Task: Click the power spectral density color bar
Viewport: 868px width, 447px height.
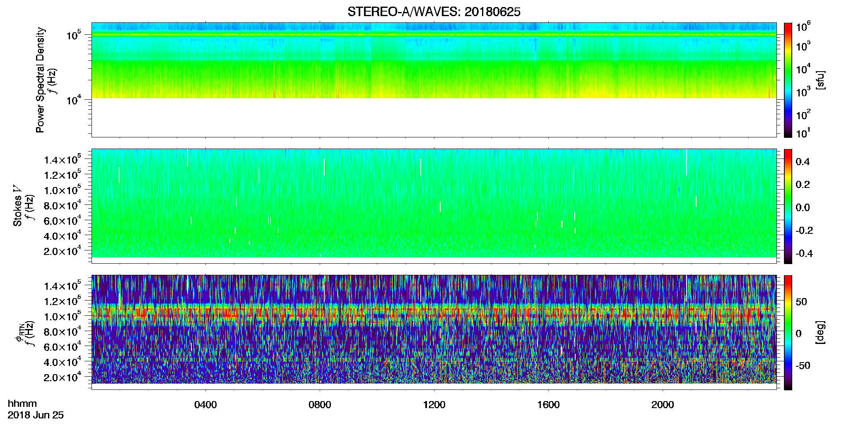Action: (788, 80)
